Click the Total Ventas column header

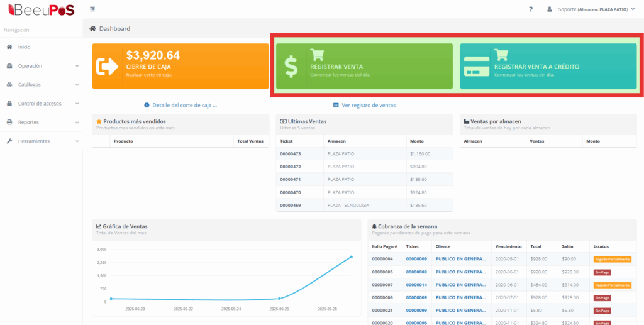point(250,141)
